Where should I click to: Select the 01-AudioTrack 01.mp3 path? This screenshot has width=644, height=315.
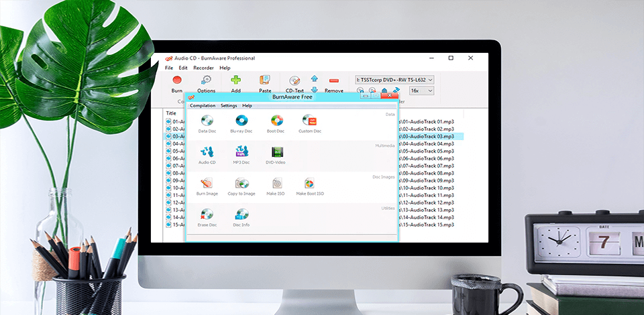pyautogui.click(x=427, y=121)
